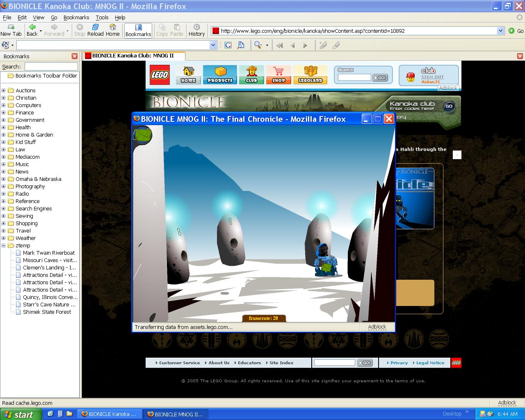Viewport: 525px width, 420px height.
Task: Click the blue Matoran character in game
Action: point(325,260)
